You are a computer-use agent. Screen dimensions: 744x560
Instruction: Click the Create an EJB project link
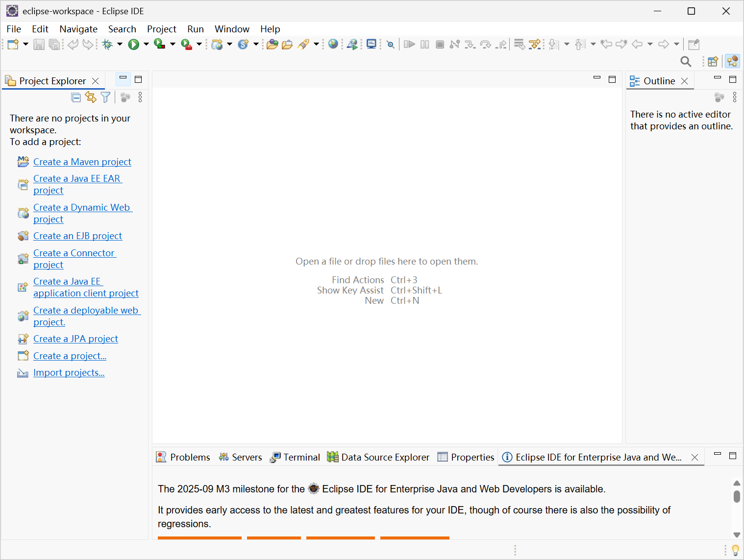(78, 236)
